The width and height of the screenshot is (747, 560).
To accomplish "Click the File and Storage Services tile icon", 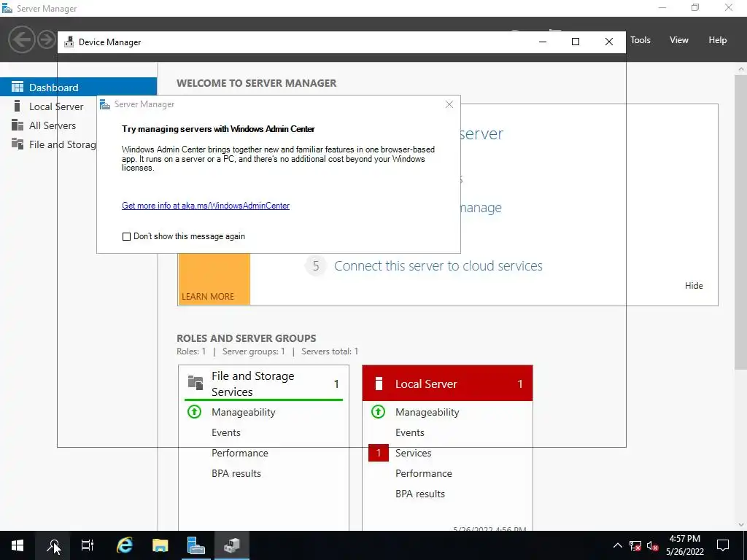I will 196,382.
